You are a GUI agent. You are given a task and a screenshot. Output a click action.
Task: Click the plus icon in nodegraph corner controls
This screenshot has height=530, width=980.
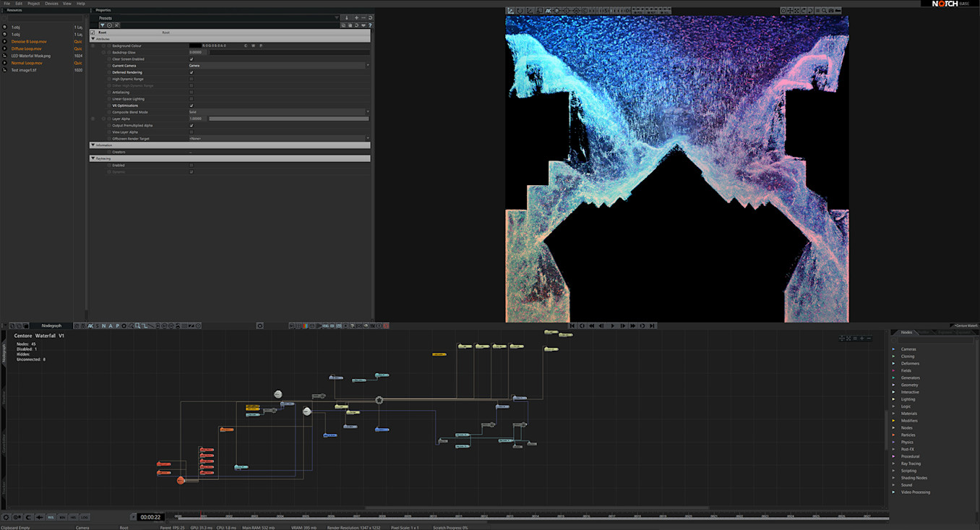861,338
